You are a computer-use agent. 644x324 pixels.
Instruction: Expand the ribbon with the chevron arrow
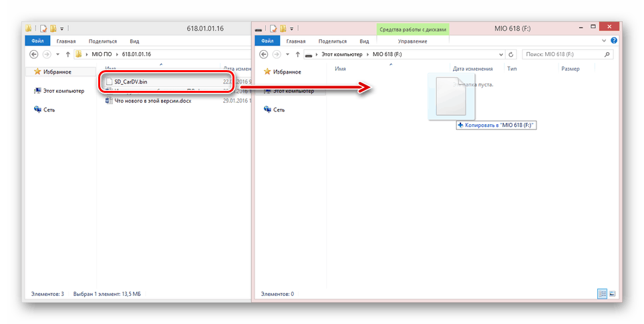click(x=605, y=41)
